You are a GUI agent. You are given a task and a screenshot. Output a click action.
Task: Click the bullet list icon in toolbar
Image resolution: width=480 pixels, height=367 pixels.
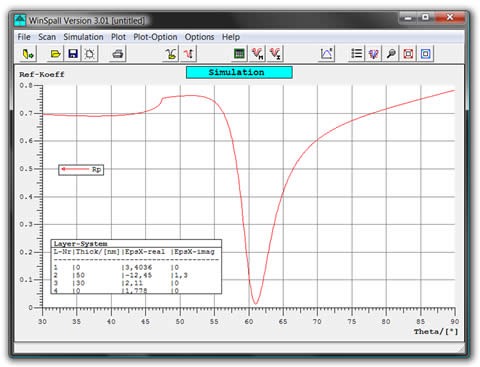(356, 54)
